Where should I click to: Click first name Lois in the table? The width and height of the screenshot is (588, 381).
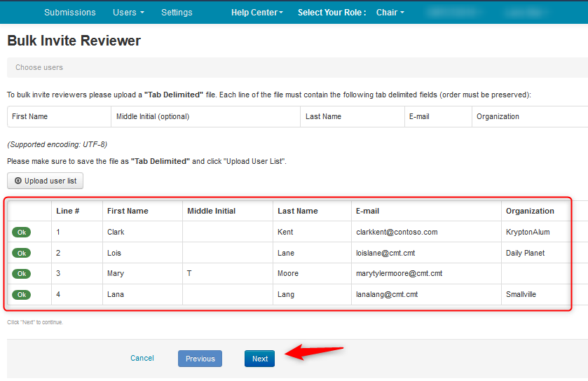[114, 253]
